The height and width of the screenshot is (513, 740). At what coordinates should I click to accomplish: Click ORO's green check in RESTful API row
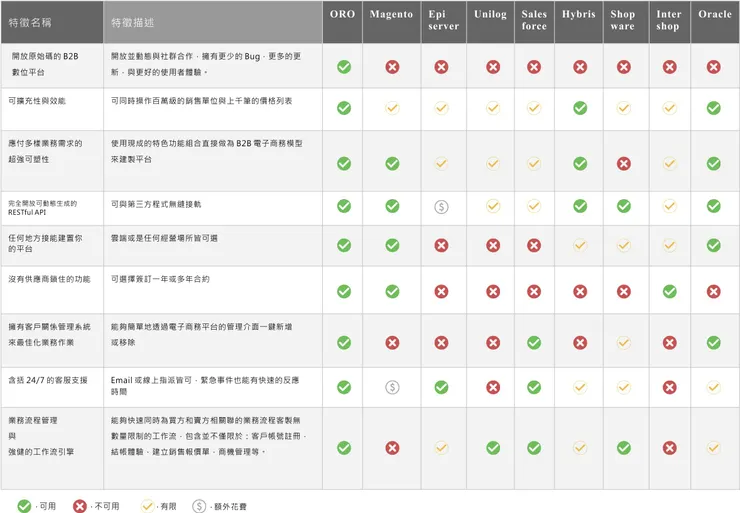(344, 206)
